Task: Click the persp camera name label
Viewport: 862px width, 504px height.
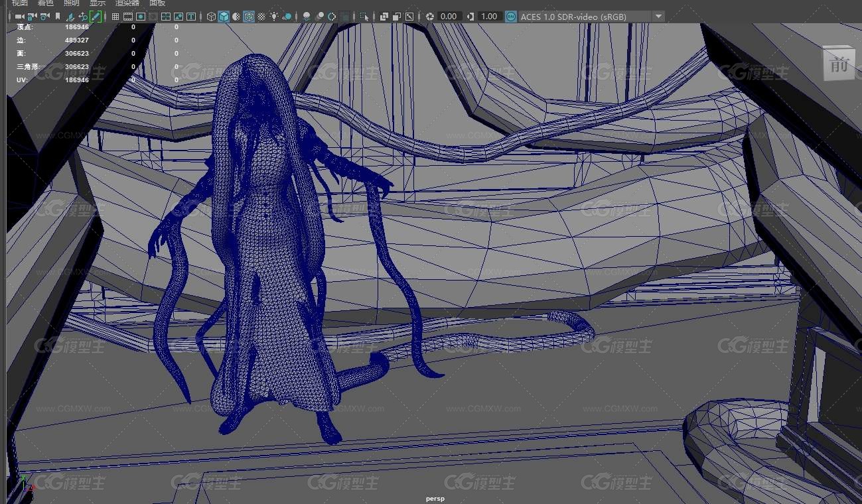Action: (435, 499)
